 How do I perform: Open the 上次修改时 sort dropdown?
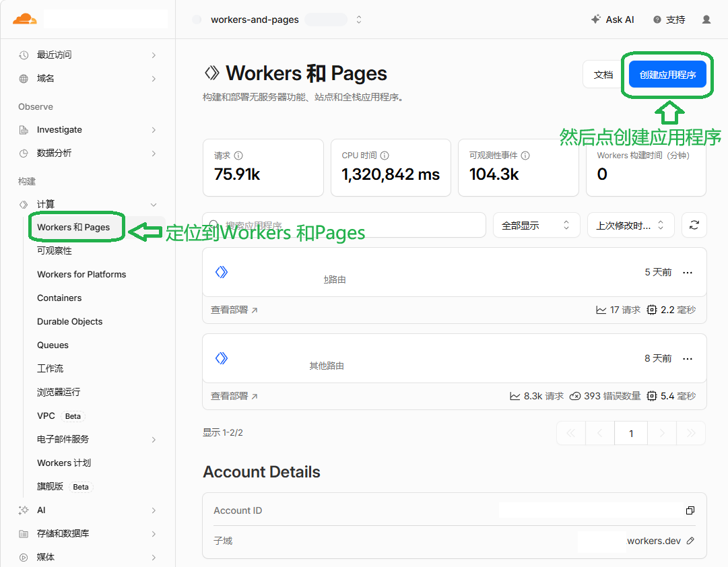tap(630, 225)
